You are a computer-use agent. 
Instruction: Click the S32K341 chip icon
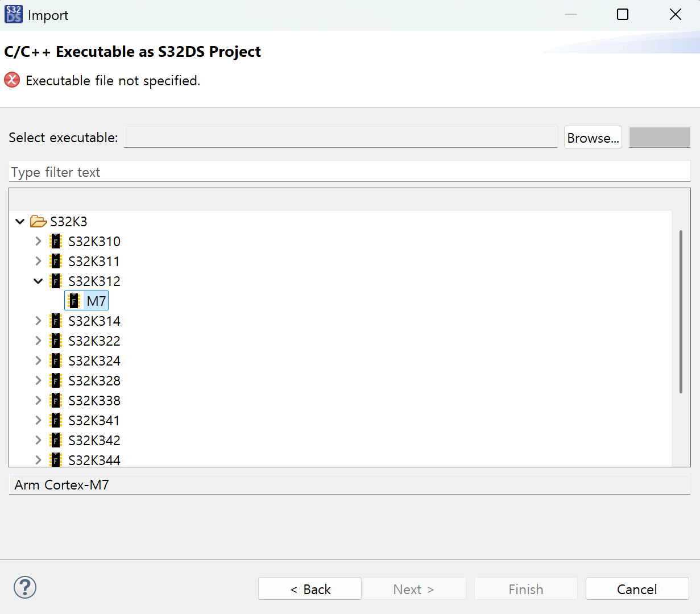56,420
